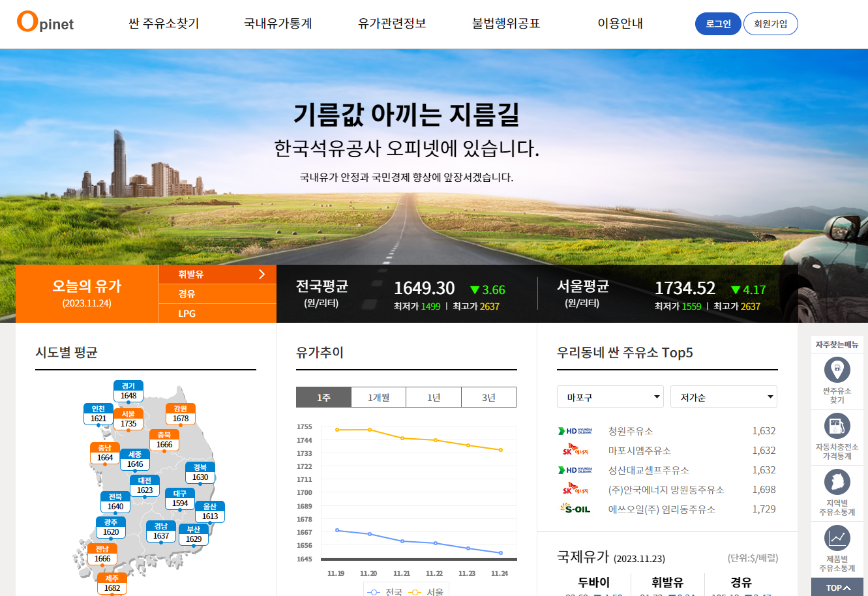Jump to page top with TOP button
This screenshot has height=596, width=868.
pyautogui.click(x=837, y=588)
